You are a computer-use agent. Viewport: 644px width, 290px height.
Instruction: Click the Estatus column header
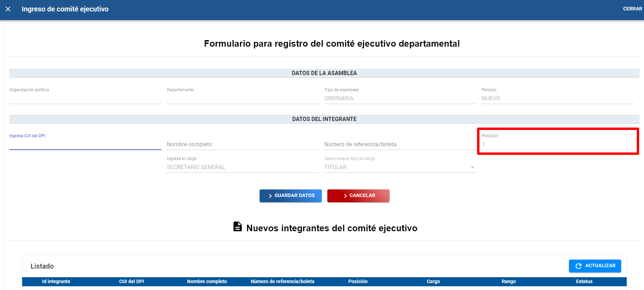click(584, 281)
